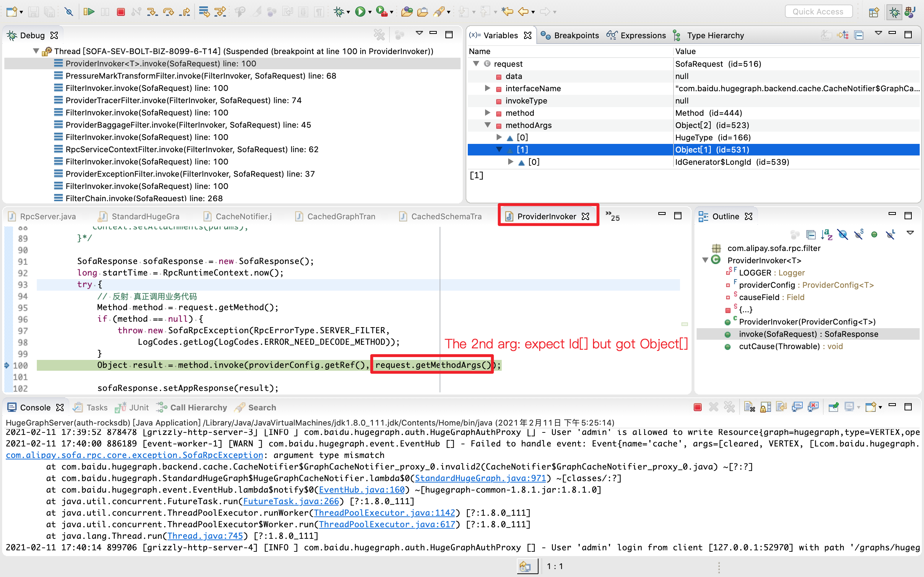Screen dimensions: 924x577
Task: Click the Quick Access search field
Action: point(818,12)
